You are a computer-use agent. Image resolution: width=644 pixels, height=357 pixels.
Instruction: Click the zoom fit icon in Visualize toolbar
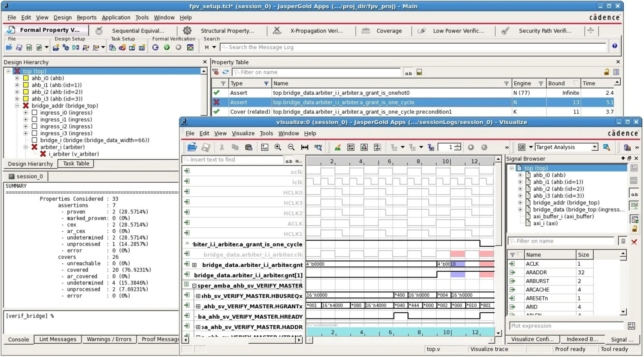pyautogui.click(x=304, y=147)
